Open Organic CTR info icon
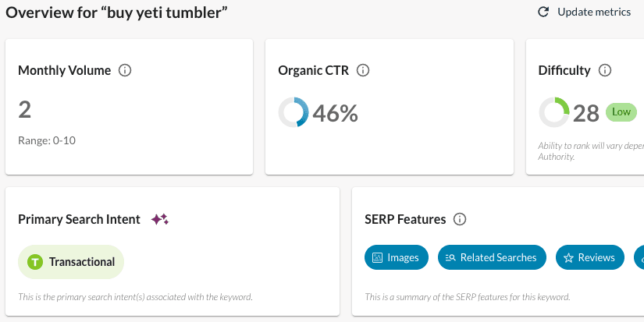Image resolution: width=644 pixels, height=322 pixels. pyautogui.click(x=362, y=70)
